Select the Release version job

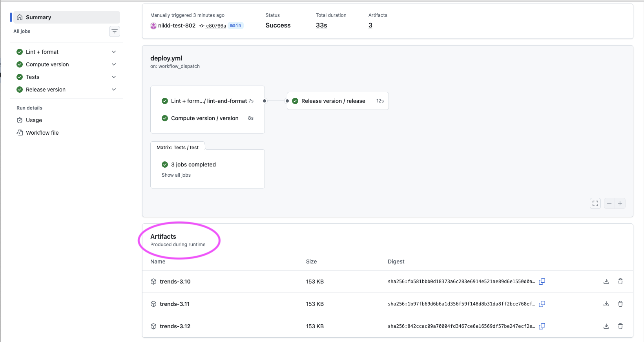point(46,90)
